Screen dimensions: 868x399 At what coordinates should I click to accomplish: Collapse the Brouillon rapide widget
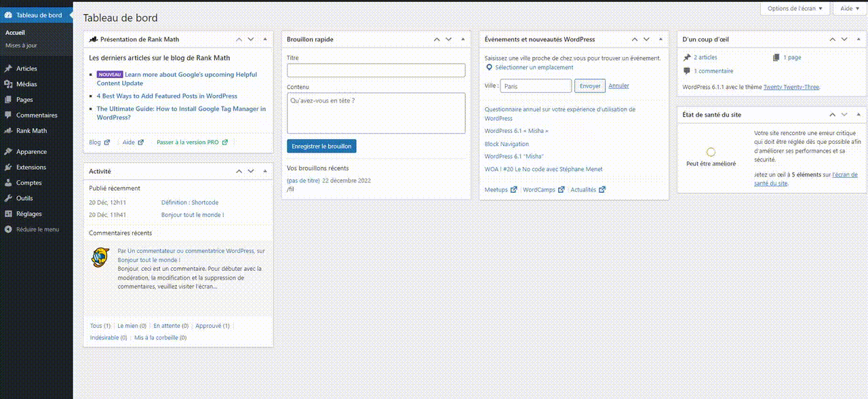(x=462, y=39)
